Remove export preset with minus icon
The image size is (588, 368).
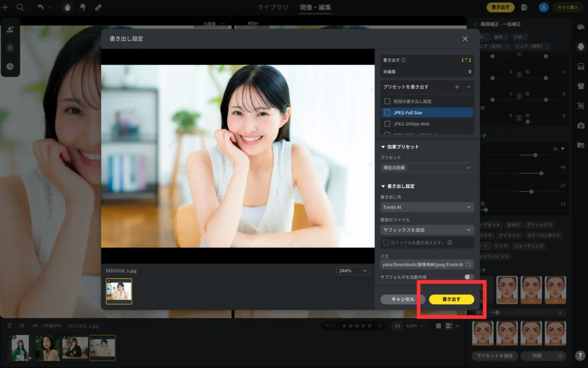pyautogui.click(x=468, y=87)
